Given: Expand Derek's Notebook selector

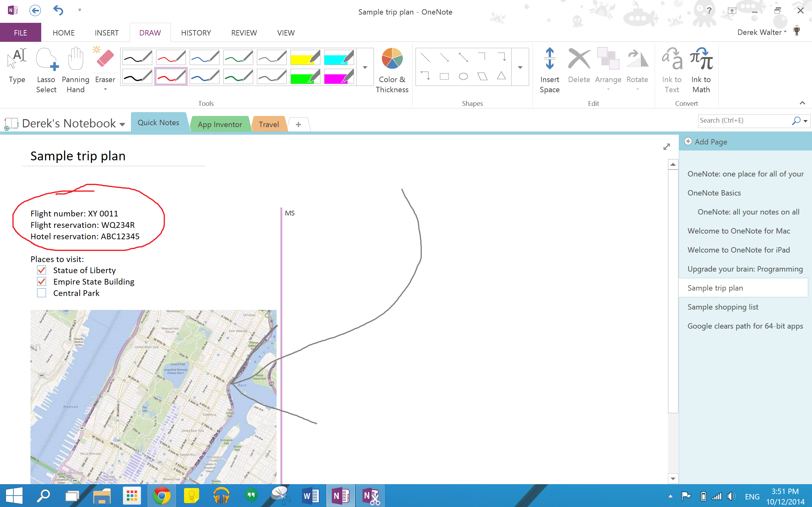Looking at the screenshot, I should click(122, 124).
